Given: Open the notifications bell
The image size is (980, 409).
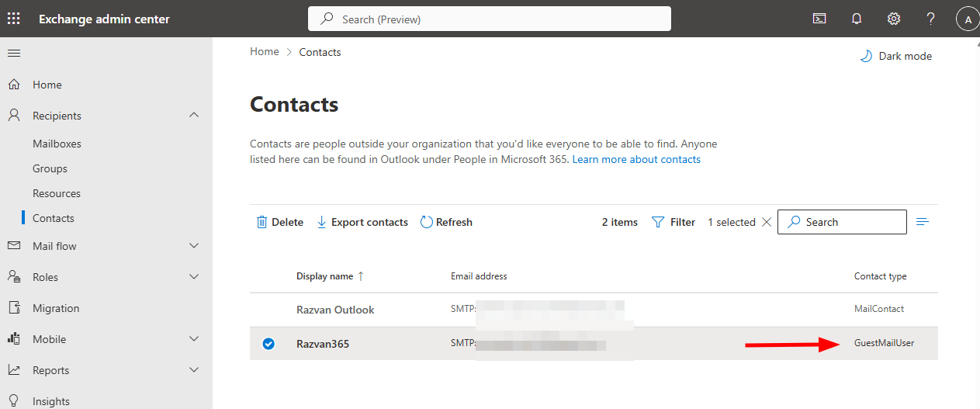Looking at the screenshot, I should [x=857, y=19].
